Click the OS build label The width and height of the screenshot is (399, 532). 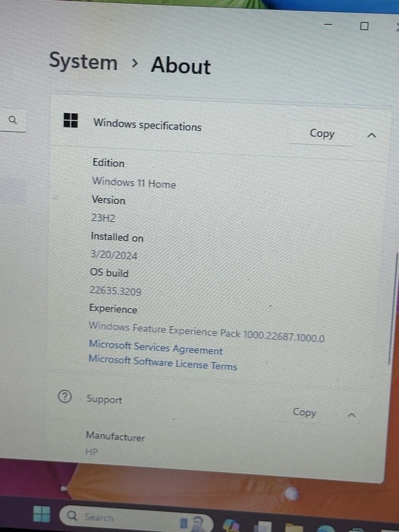pos(109,273)
